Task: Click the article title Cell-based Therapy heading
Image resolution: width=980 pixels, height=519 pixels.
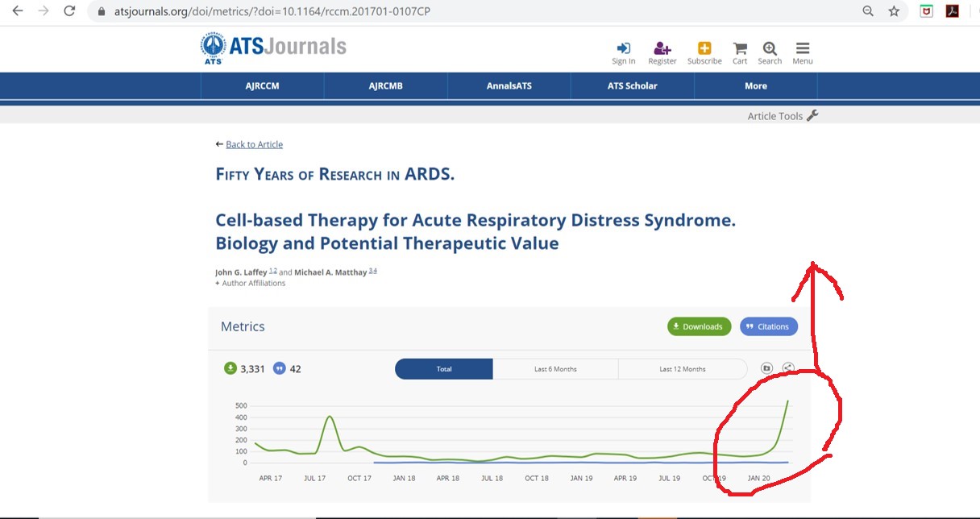Action: click(475, 231)
